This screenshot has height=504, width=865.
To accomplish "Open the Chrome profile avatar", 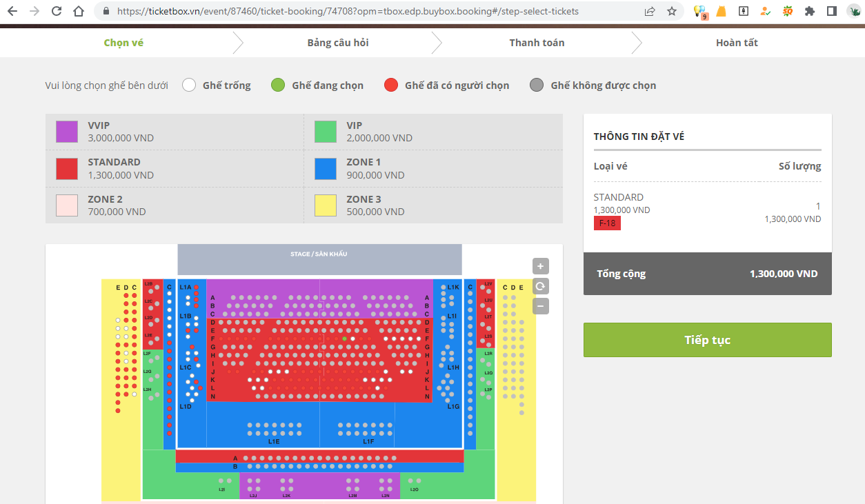I will point(854,11).
